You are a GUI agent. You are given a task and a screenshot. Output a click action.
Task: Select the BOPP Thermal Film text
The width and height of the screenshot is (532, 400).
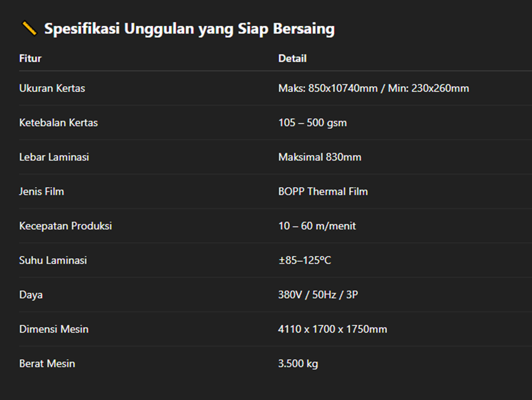pos(323,192)
